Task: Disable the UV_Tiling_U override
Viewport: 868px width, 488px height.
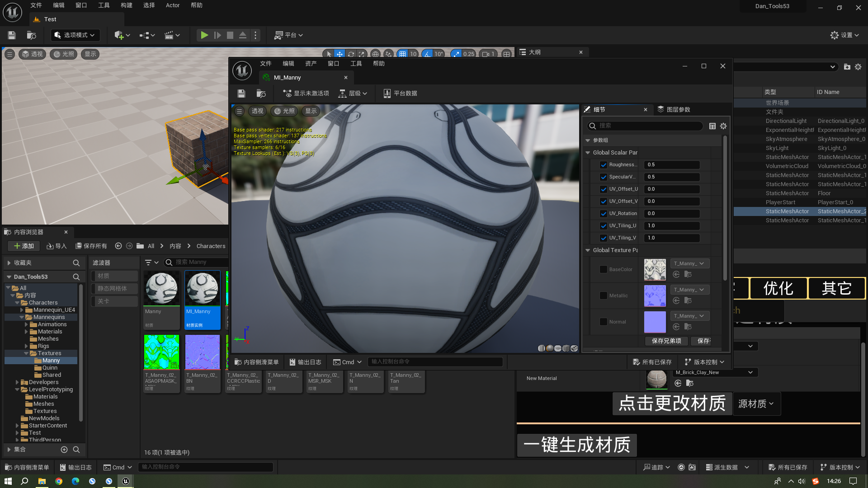Action: 604,226
